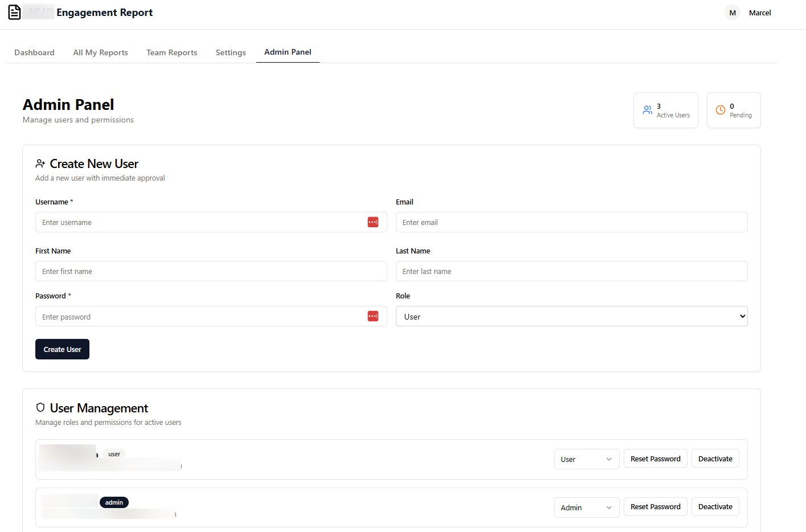Click the admin badge in User Management
Viewport: 806px width, 532px height.
(x=114, y=502)
